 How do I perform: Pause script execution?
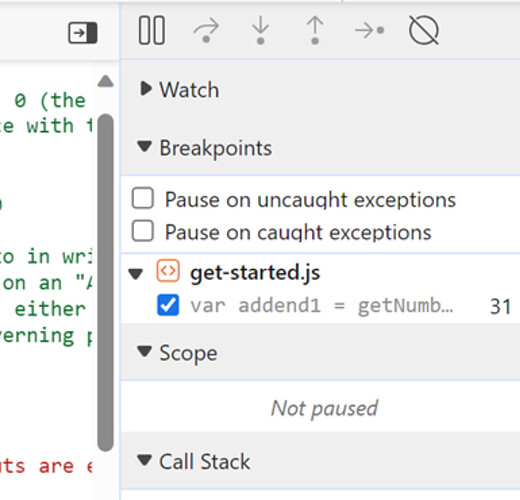click(152, 30)
